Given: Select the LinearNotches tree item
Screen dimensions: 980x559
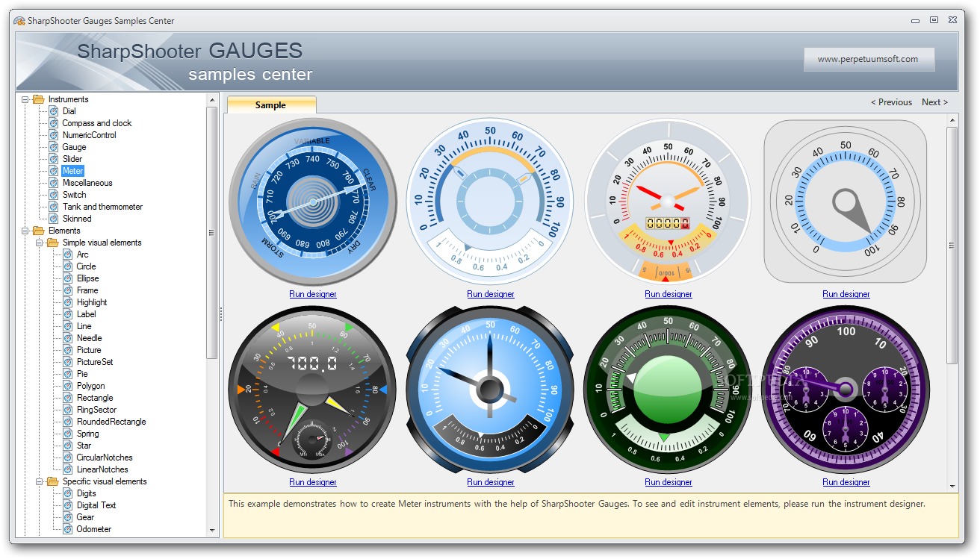Looking at the screenshot, I should pos(102,469).
